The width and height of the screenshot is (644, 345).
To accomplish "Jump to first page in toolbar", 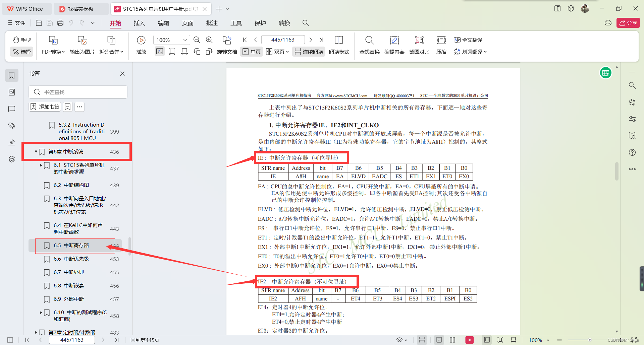I will coord(245,40).
